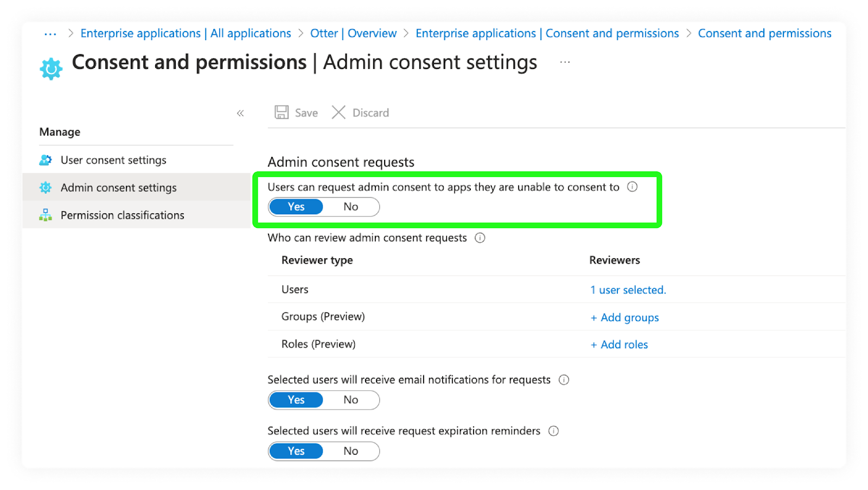Click the Permission classifications hierarchy icon
Viewport: 868px width, 490px height.
tap(46, 215)
